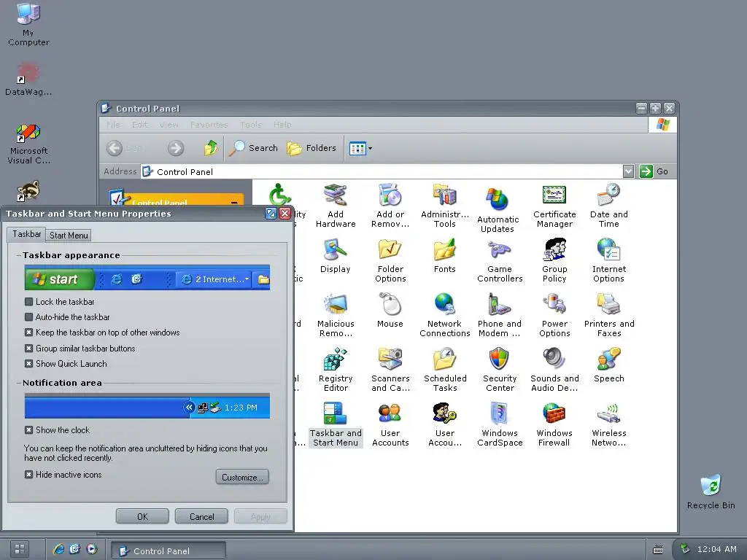The image size is (747, 560).
Task: Switch to the Start Menu tab
Action: point(69,236)
